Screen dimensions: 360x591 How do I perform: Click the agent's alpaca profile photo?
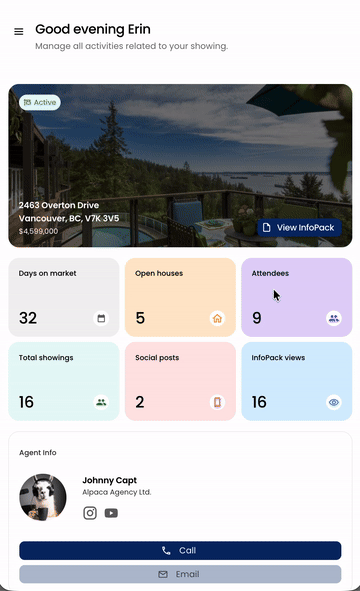[43, 497]
